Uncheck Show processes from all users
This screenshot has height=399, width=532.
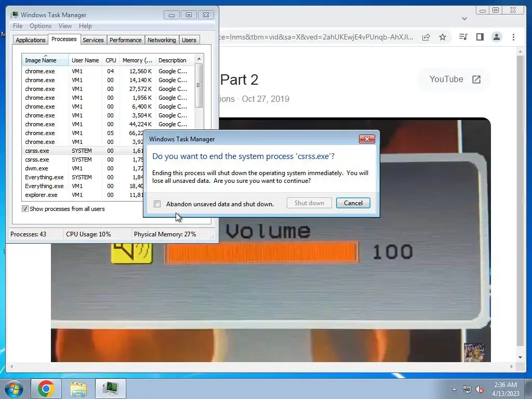click(25, 209)
